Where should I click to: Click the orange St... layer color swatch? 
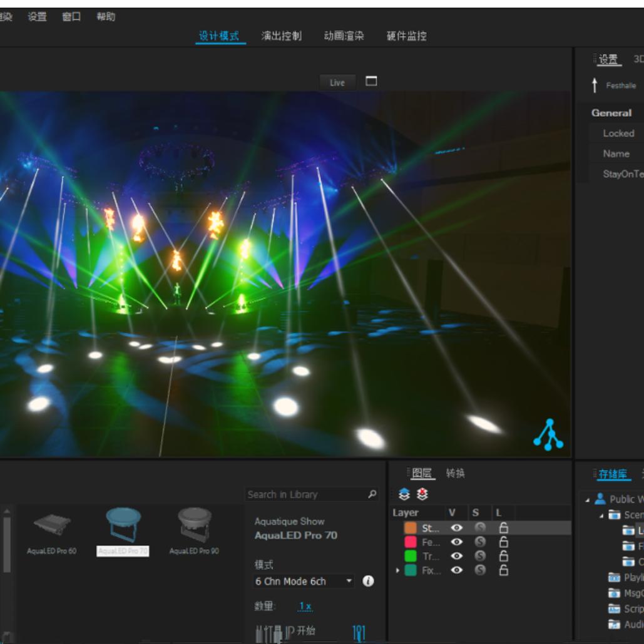411,528
